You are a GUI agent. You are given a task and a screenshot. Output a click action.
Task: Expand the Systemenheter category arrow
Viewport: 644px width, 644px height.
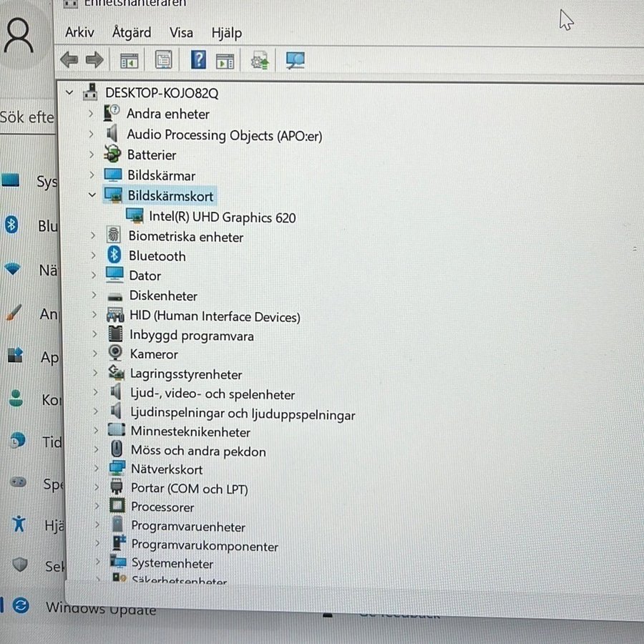click(x=97, y=561)
